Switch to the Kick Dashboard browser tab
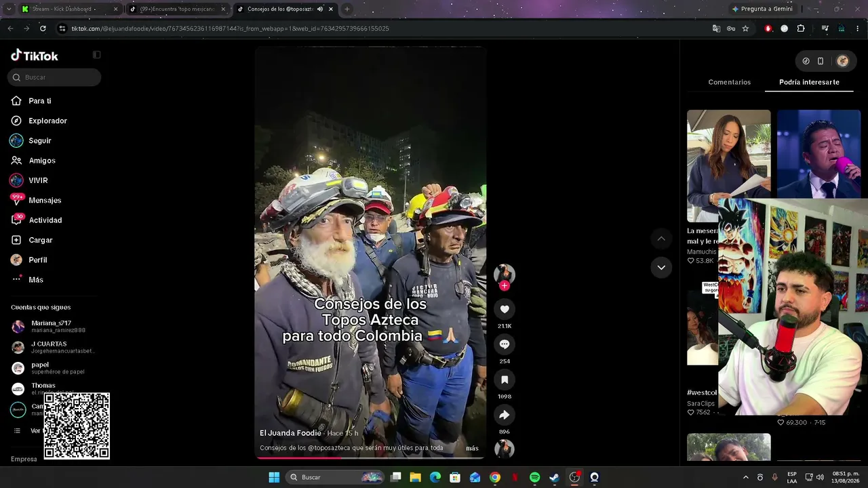The width and height of the screenshot is (868, 488). [x=69, y=9]
